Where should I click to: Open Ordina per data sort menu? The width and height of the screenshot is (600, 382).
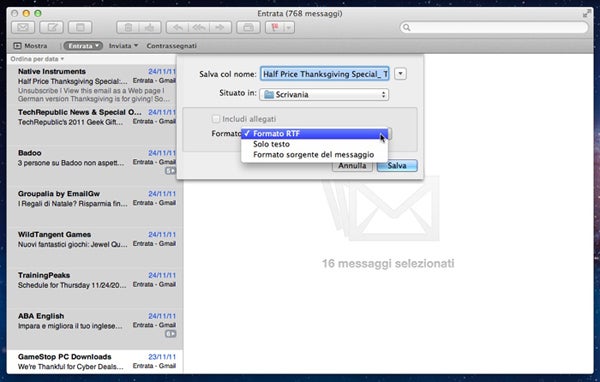[x=37, y=59]
